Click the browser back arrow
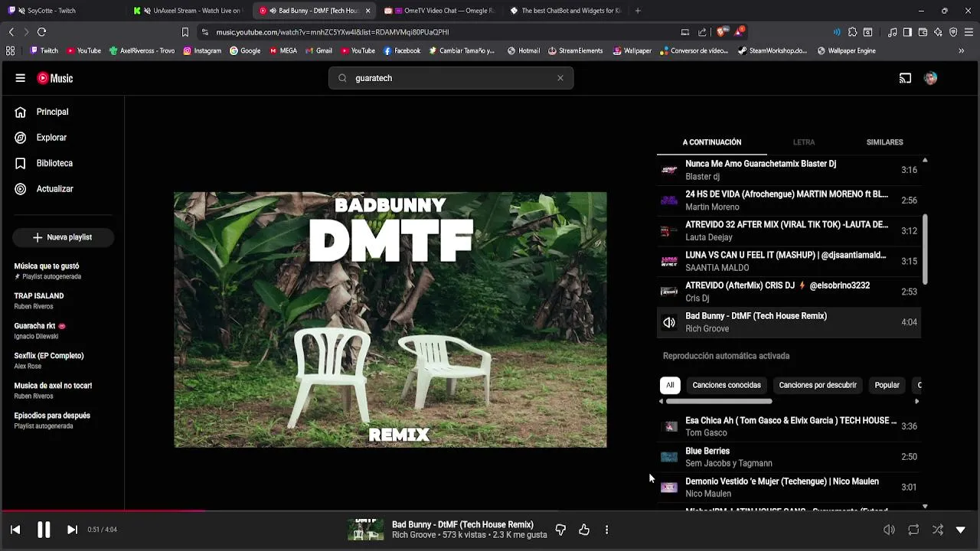This screenshot has height=551, width=980. (11, 32)
